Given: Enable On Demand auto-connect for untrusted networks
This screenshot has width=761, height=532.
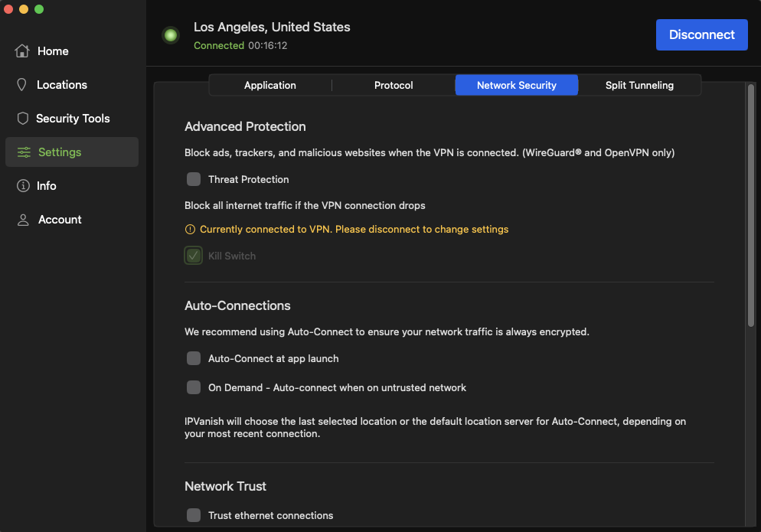Looking at the screenshot, I should (193, 387).
